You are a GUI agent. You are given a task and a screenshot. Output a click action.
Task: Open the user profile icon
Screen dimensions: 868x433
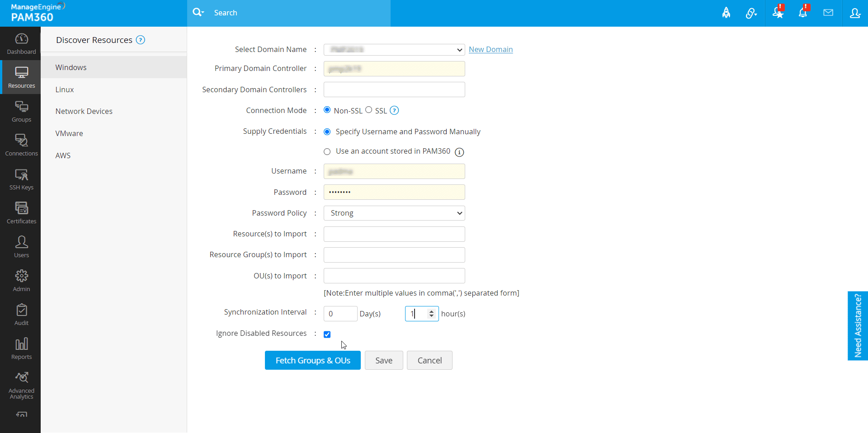pyautogui.click(x=855, y=13)
